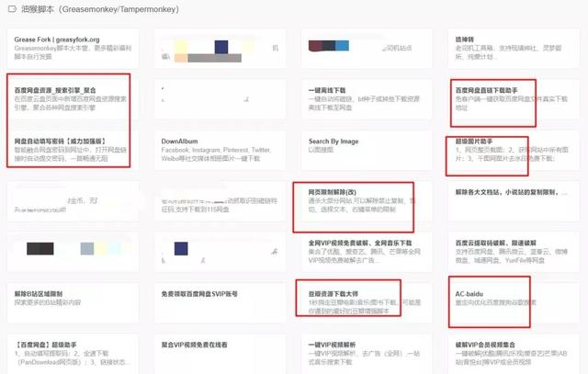Open the 破解VIP会员视频集合 script card
This screenshot has width=588, height=374.
tap(514, 354)
